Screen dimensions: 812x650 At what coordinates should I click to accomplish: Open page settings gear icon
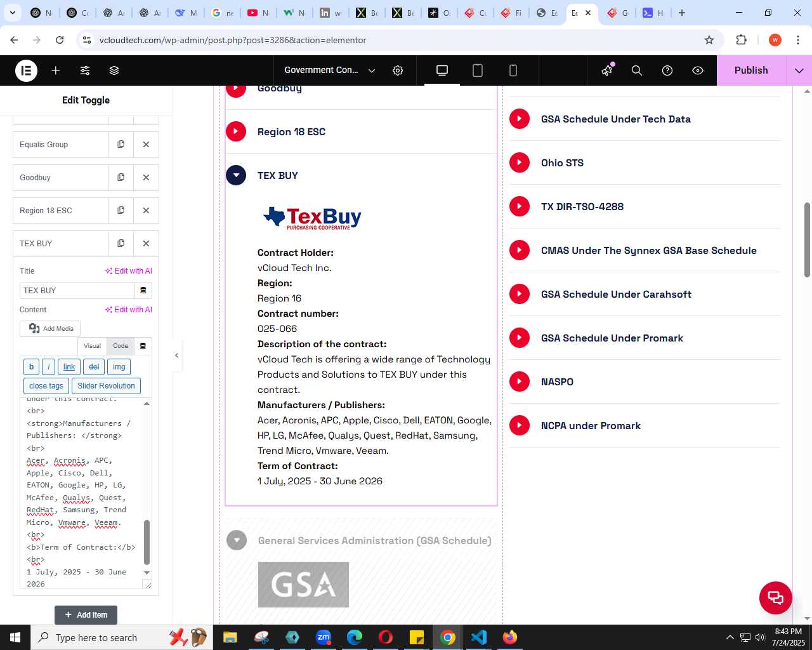tap(398, 70)
